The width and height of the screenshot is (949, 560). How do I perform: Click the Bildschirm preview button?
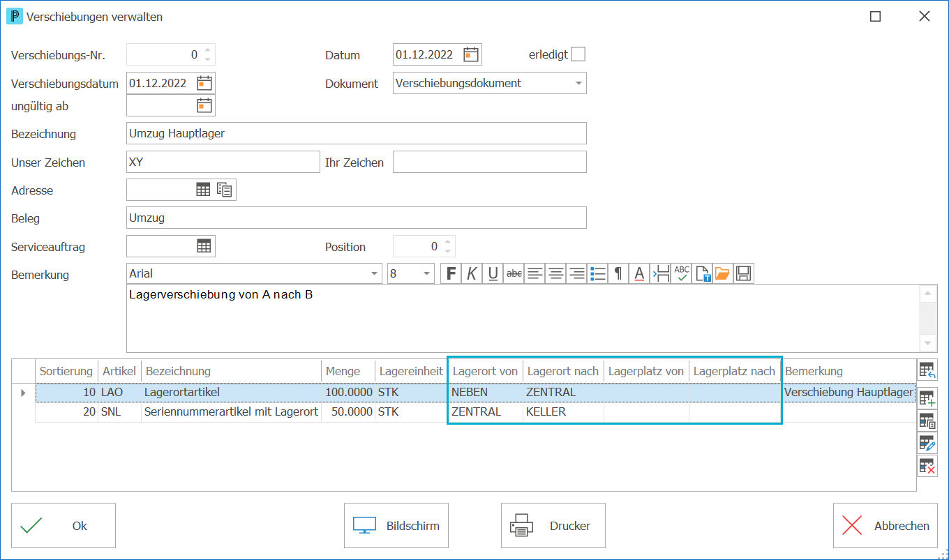coord(396,526)
